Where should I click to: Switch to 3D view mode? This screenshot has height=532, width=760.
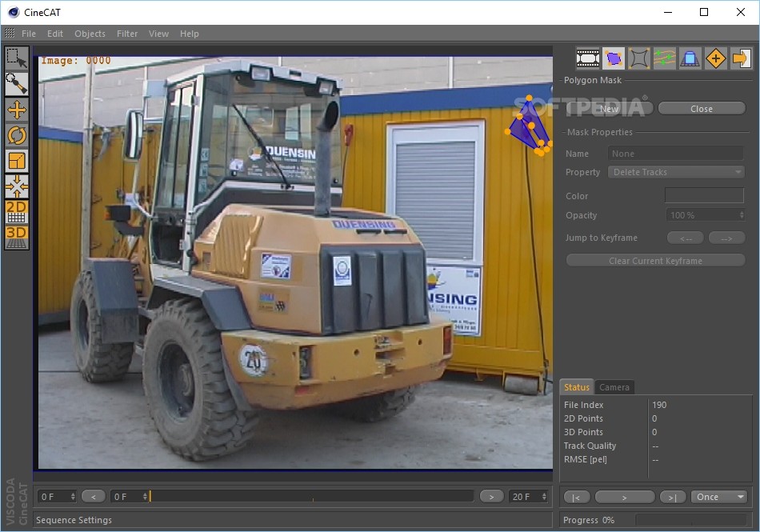17,238
